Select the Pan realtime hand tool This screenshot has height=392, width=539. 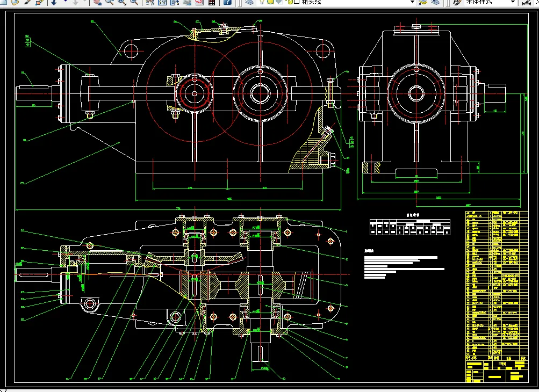(x=97, y=2)
